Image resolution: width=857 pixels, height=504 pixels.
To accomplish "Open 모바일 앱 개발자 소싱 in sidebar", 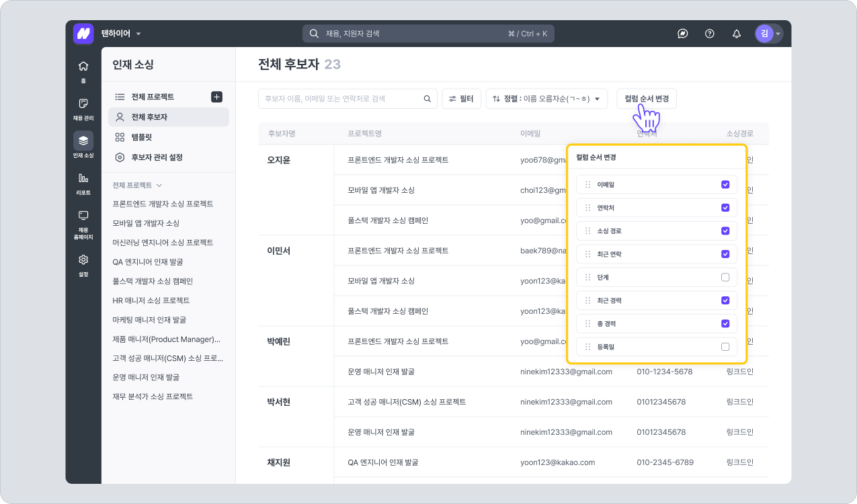I will [146, 223].
